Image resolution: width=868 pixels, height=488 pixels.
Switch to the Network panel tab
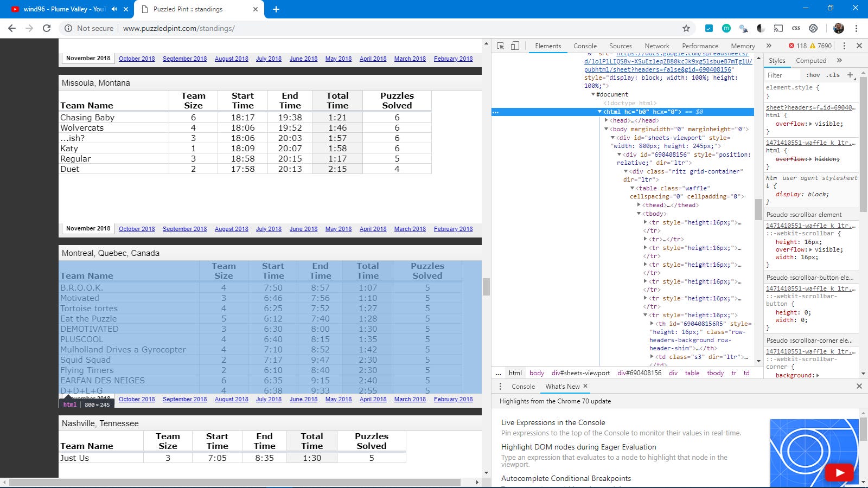tap(656, 46)
